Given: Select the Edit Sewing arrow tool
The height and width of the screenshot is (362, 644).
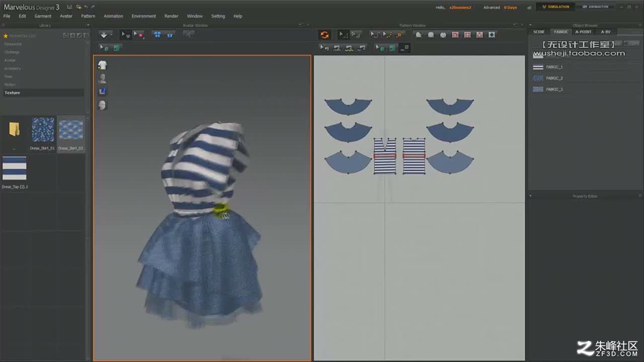Looking at the screenshot, I should 325,48.
